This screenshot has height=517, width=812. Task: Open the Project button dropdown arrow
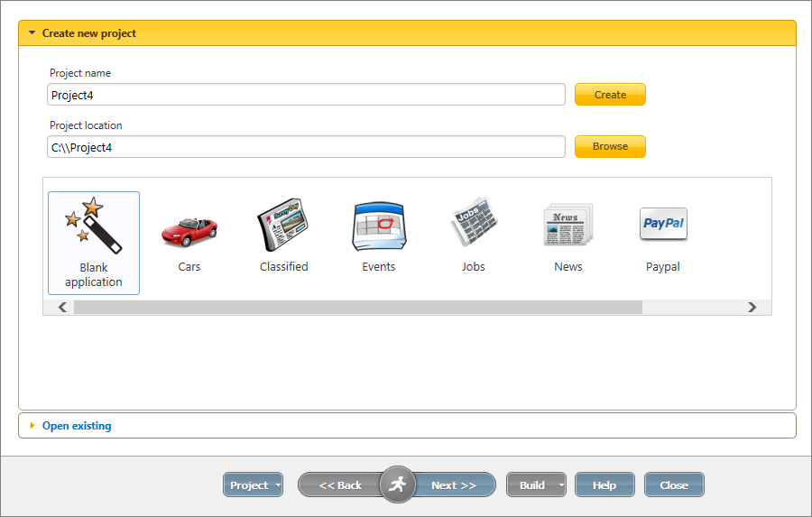pos(278,485)
